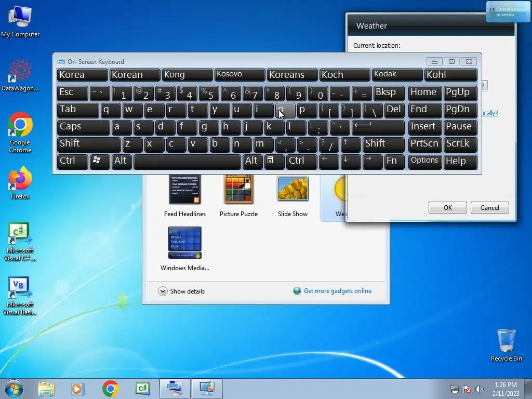Screen dimensions: 532x399
Task: Click the Del key
Action: click(394, 110)
